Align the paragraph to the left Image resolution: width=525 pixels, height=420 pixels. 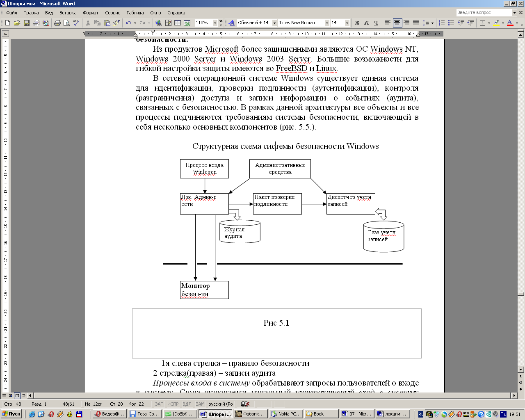[388, 23]
